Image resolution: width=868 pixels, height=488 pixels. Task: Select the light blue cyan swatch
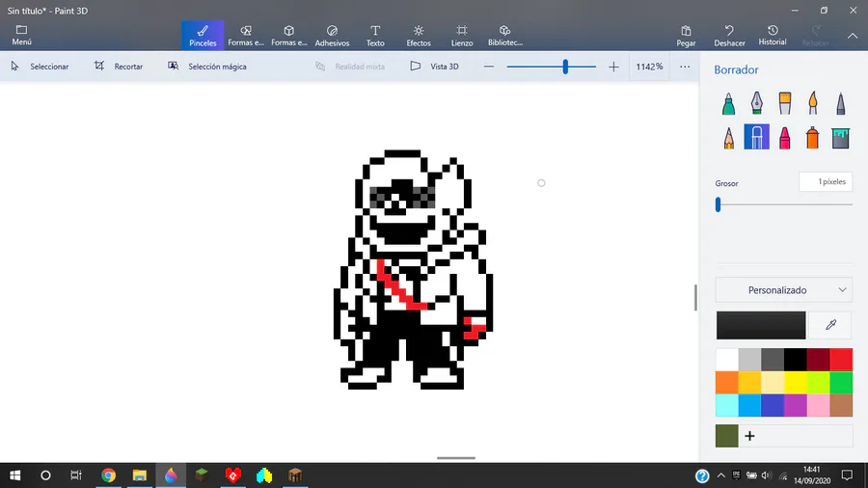point(727,405)
